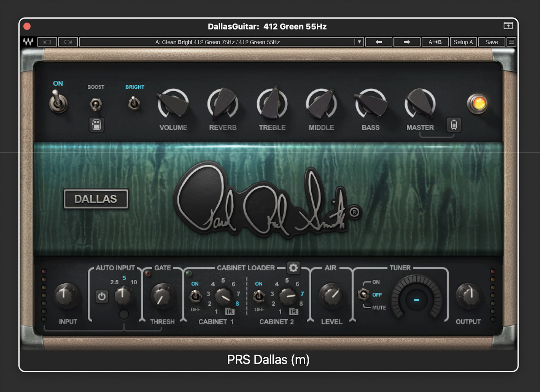Viewport: 540px width, 392px height.
Task: Click the Input level knob
Action: (66, 296)
